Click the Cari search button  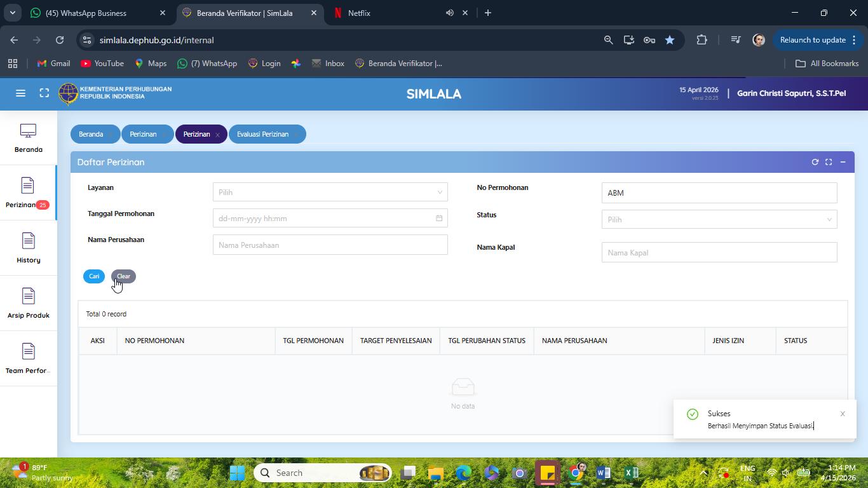click(x=94, y=276)
